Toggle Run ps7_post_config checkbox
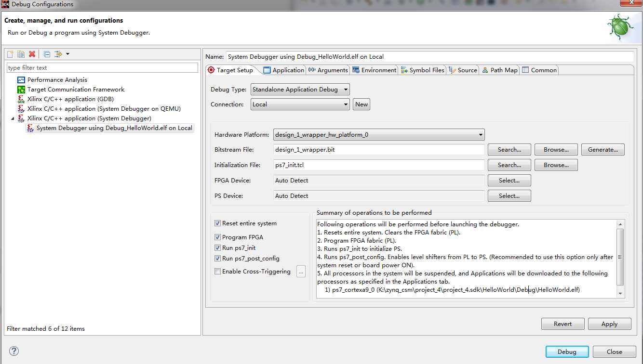 tap(218, 259)
